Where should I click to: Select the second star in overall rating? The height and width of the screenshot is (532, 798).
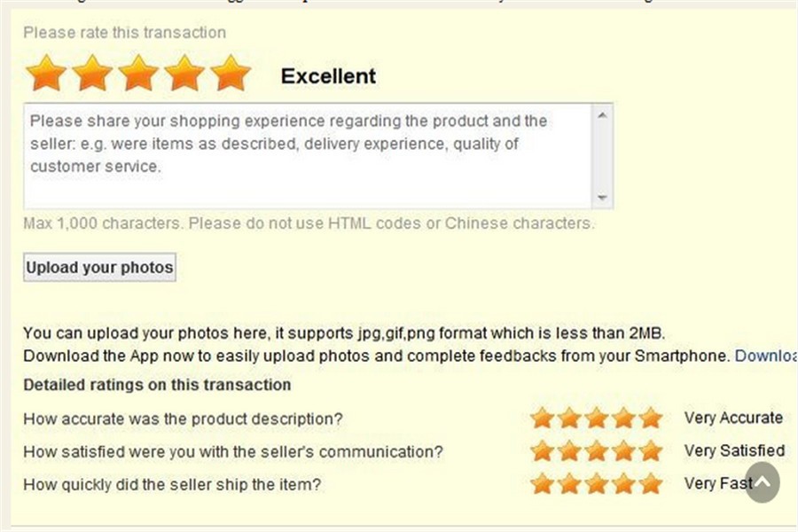coord(92,74)
